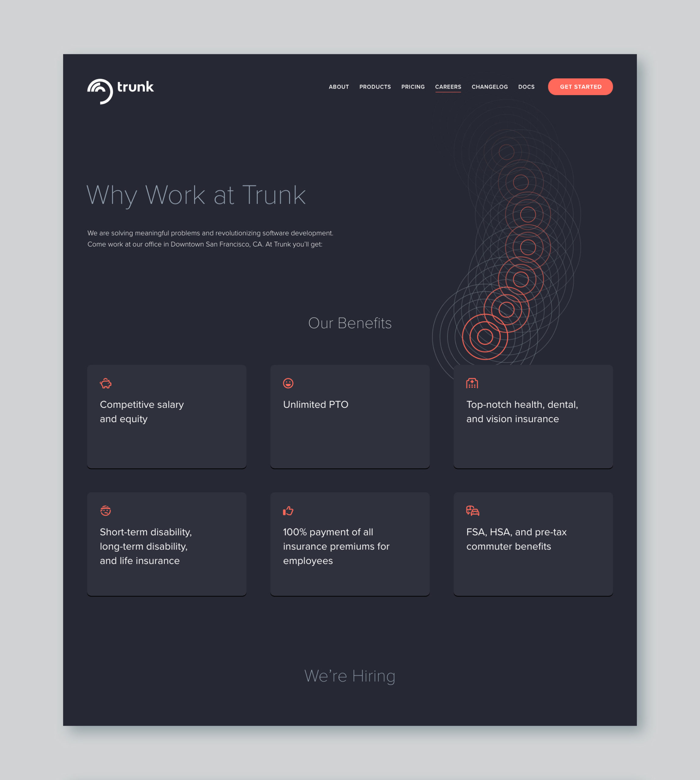Screen dimensions: 700x780
Task: Select the PRODUCTS menu item
Action: pos(374,87)
